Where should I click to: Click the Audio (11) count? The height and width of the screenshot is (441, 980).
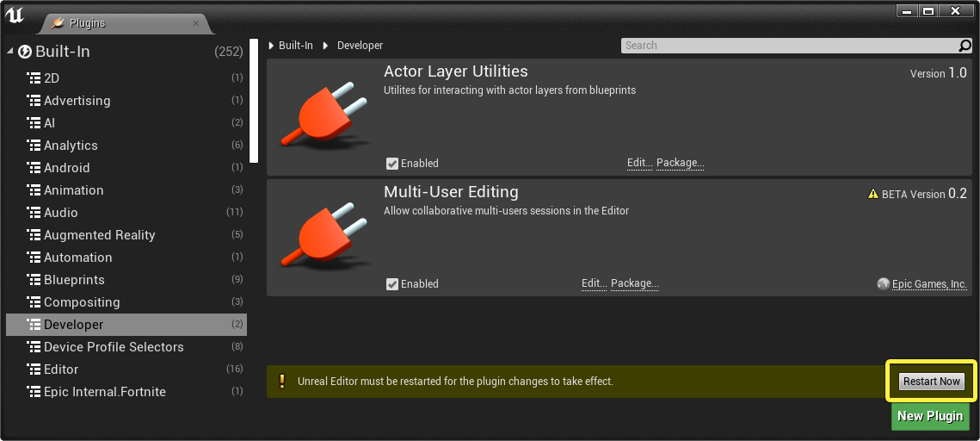click(x=234, y=213)
